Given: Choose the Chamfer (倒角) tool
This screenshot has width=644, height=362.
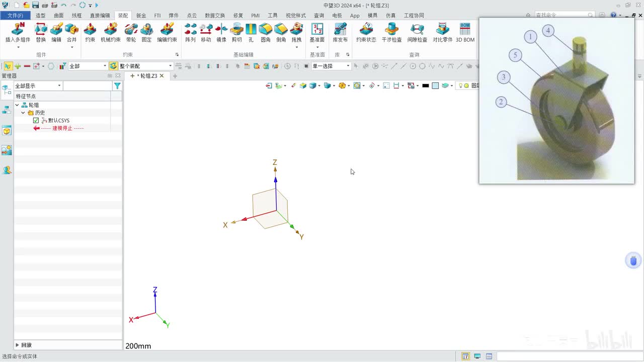Looking at the screenshot, I should (281, 32).
